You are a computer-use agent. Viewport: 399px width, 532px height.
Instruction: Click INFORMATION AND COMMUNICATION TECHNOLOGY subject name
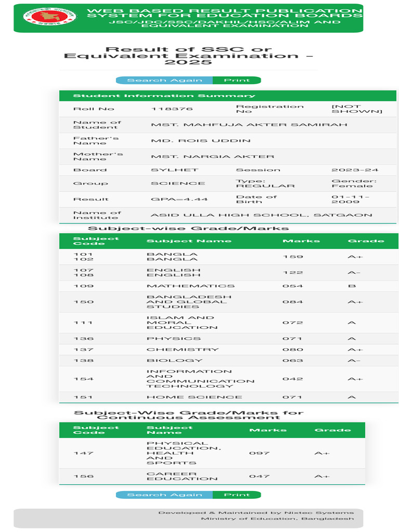(200, 379)
